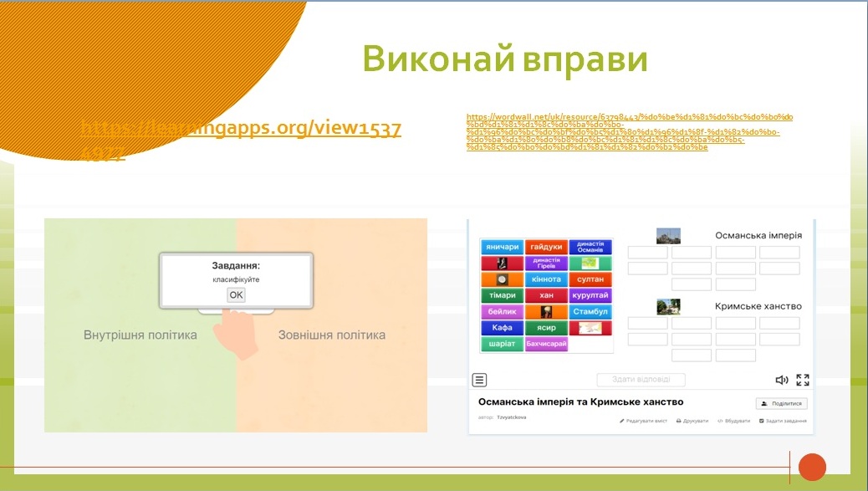The height and width of the screenshot is (491, 868).
Task: Select the green tile with map image
Action: (x=590, y=263)
